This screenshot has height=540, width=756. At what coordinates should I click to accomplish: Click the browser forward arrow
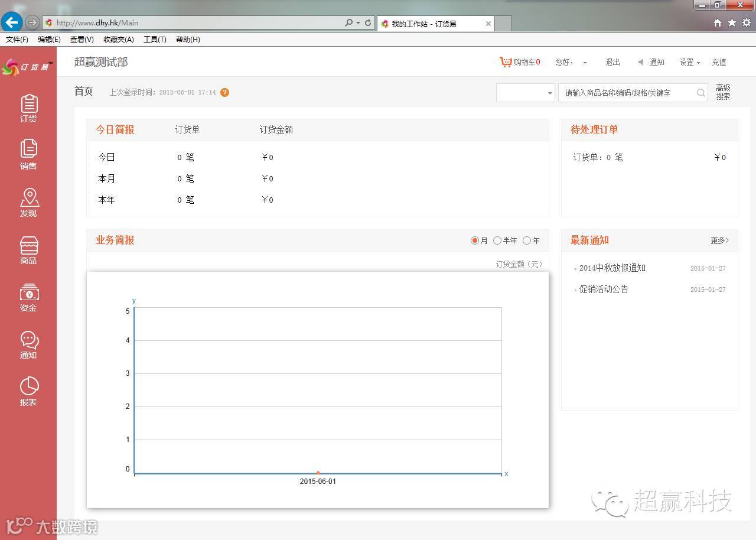coord(32,22)
